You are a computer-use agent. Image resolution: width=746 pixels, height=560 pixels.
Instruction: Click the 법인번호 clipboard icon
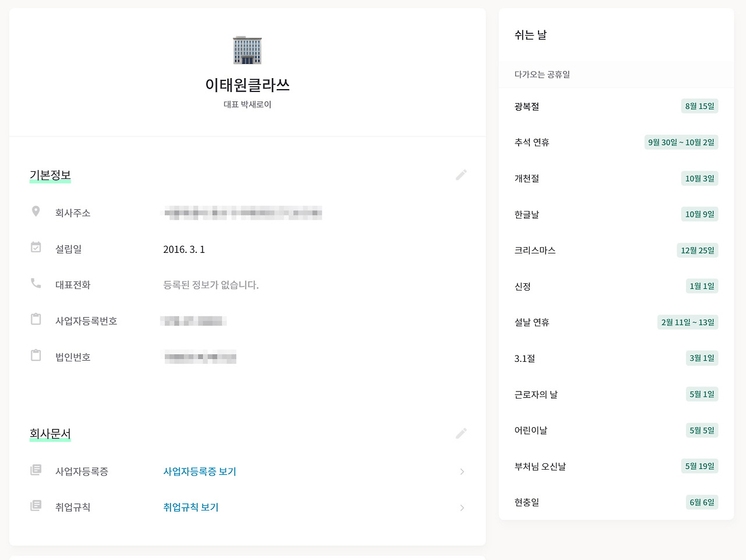point(36,355)
